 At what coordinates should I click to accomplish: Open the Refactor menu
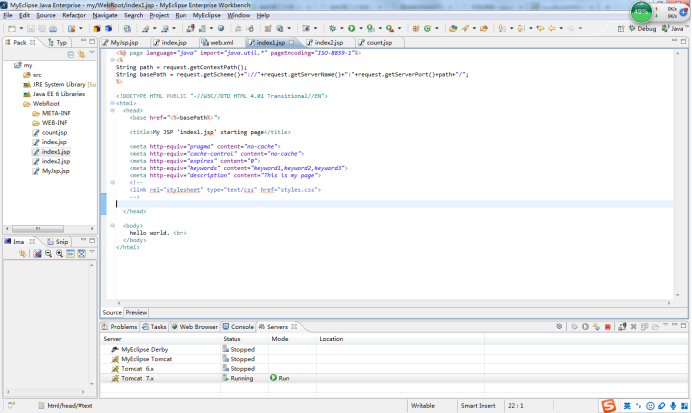tap(74, 15)
